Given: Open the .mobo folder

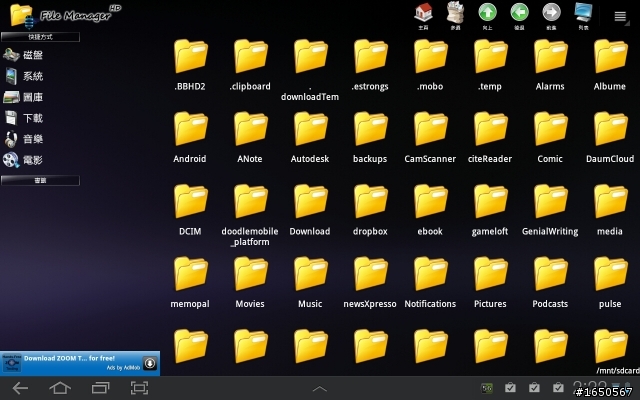Looking at the screenshot, I should (x=430, y=64).
